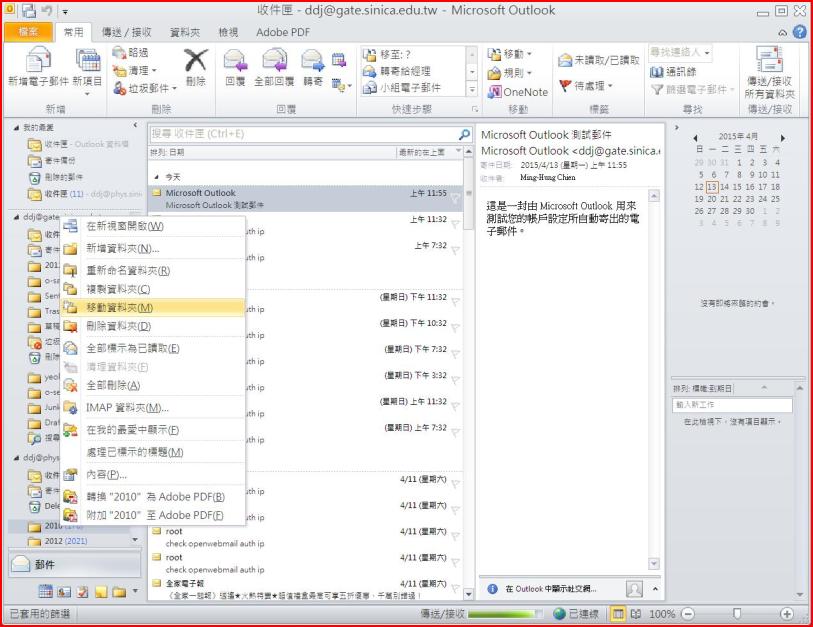Open Outlook help question mark icon

click(800, 32)
